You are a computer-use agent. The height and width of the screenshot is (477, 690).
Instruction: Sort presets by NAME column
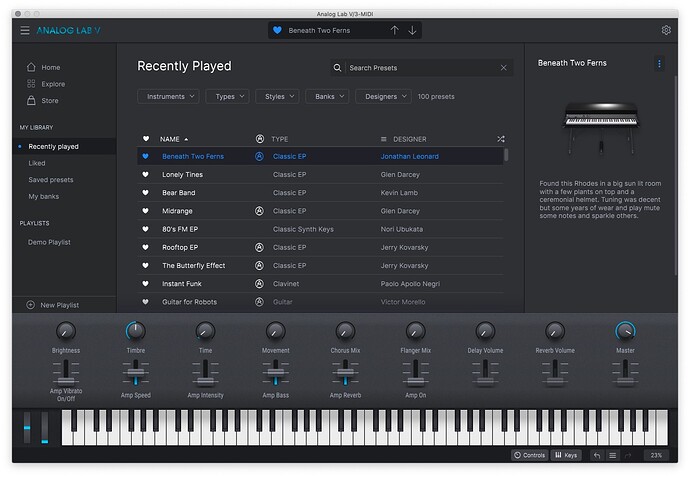[169, 139]
